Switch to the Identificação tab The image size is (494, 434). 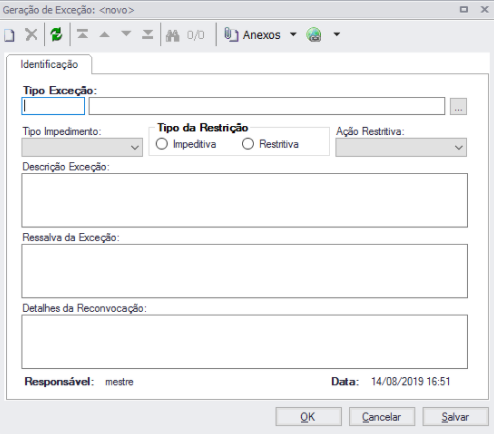pyautogui.click(x=49, y=64)
